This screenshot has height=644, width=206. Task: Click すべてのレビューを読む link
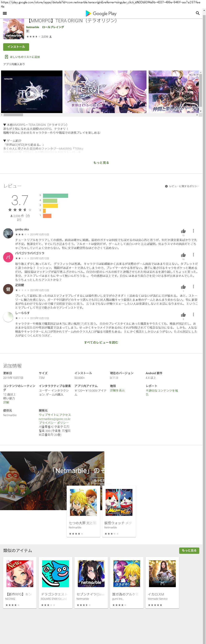(101, 342)
